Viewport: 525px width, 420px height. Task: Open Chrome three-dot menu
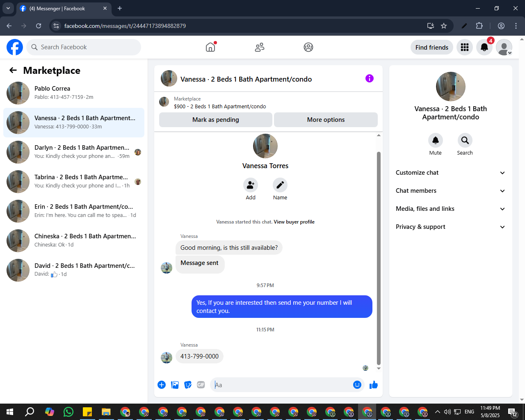[x=516, y=26]
